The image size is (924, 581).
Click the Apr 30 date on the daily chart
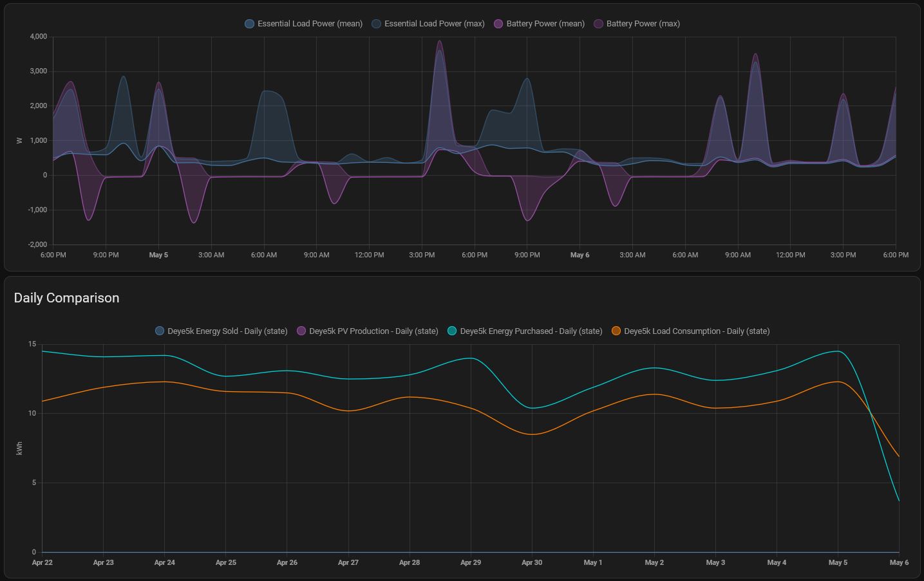tap(532, 562)
